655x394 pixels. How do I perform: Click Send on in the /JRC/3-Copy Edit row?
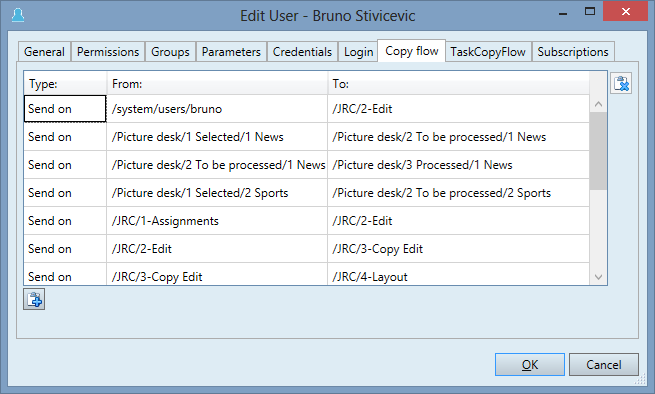[x=65, y=275]
